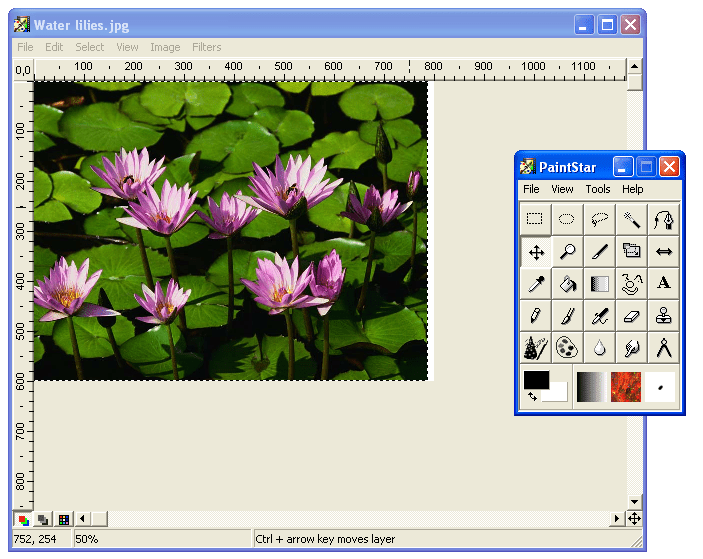The image size is (703, 559).
Task: Select the paint bucket fill tool
Action: click(568, 283)
